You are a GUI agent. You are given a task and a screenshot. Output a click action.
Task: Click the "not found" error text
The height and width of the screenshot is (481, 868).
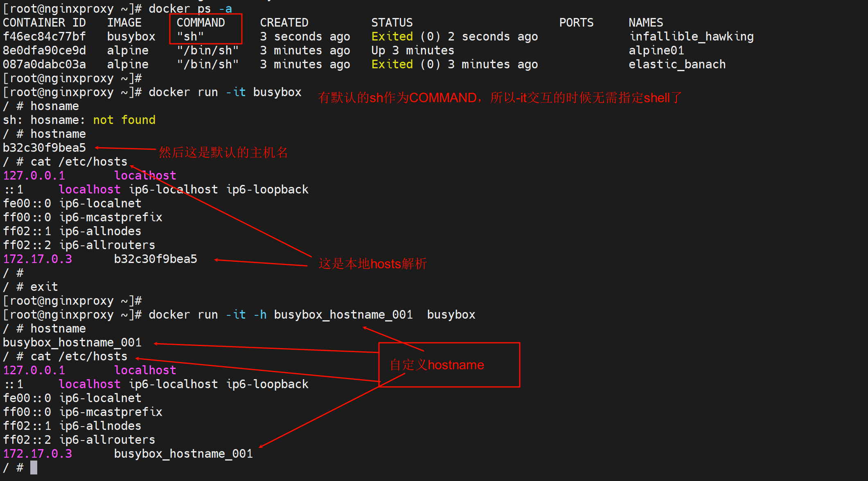coord(124,120)
